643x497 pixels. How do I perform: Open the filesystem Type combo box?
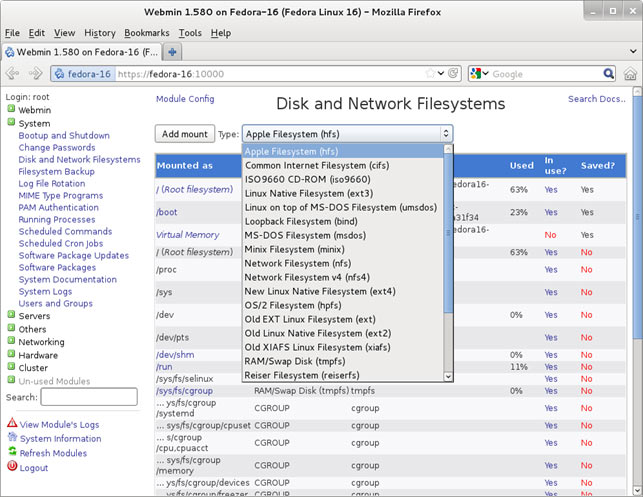coord(347,134)
